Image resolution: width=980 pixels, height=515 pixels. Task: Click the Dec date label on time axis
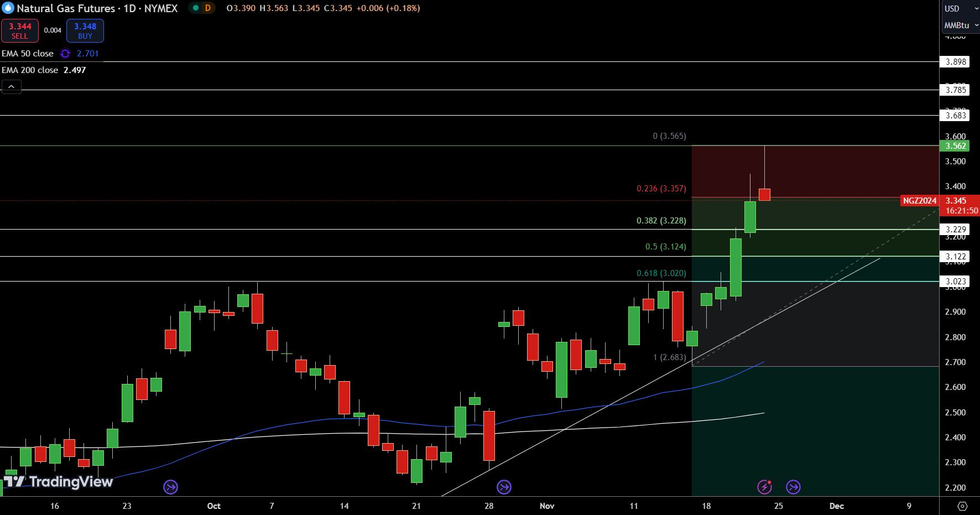coord(837,506)
